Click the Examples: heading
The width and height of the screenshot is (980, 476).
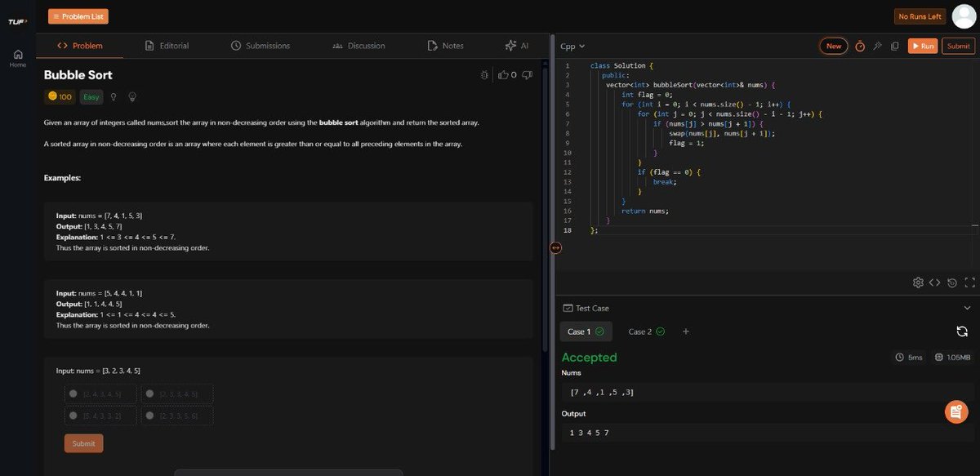tap(62, 177)
